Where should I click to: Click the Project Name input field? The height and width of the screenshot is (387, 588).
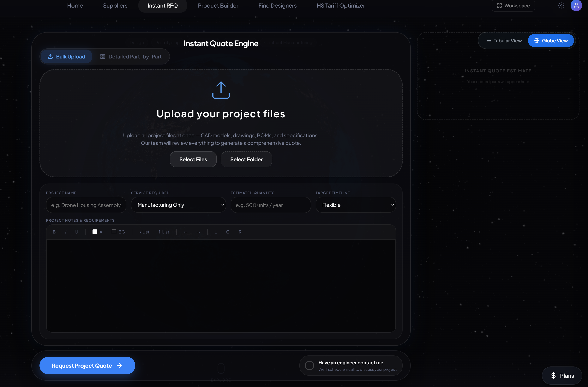[x=86, y=205]
